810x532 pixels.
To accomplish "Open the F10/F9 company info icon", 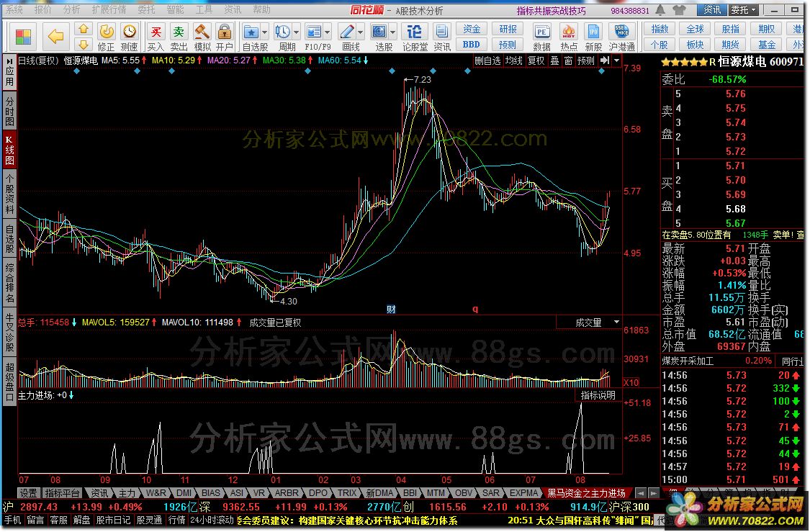I will pos(313,32).
